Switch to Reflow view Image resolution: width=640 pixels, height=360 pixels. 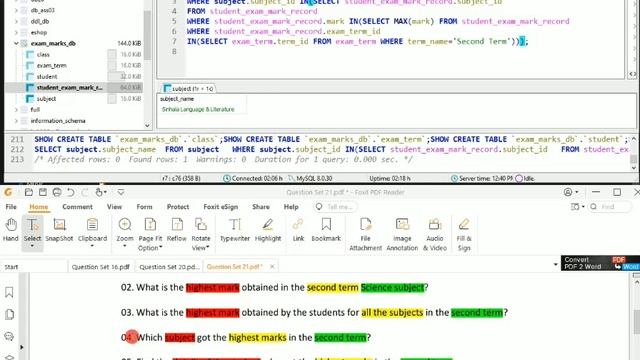[x=177, y=230]
